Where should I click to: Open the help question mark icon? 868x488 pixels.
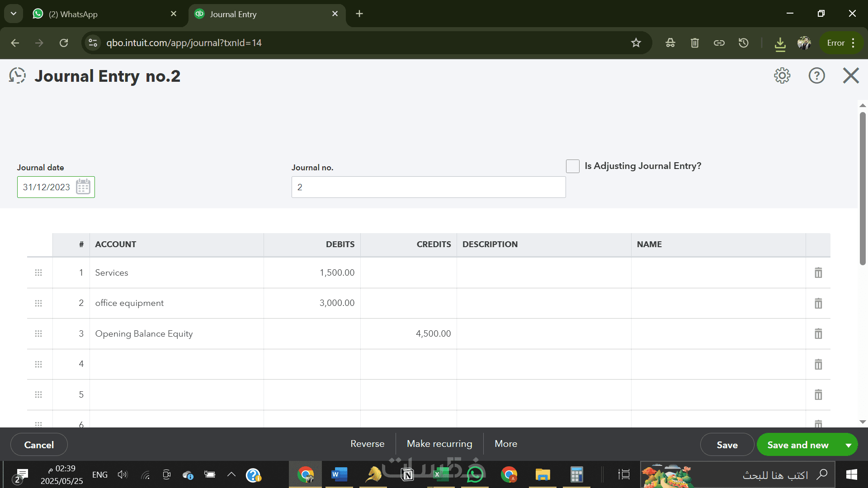[x=816, y=75]
